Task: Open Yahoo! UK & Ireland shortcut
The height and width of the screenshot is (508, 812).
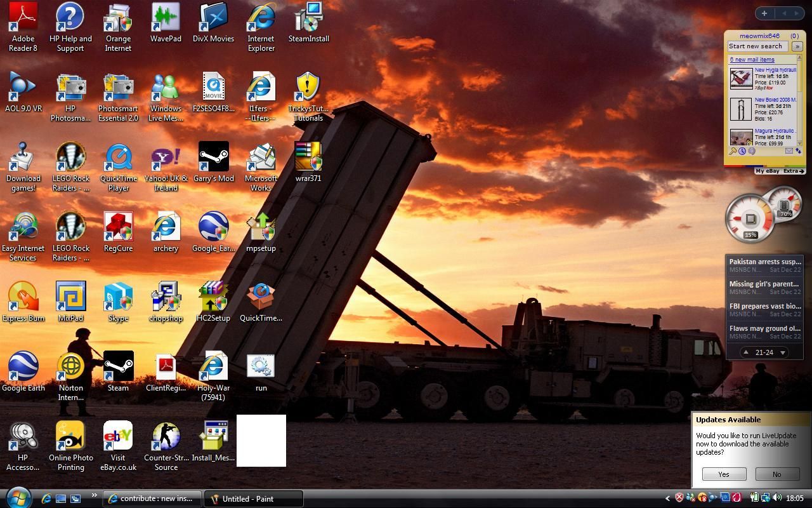Action: tap(166, 167)
